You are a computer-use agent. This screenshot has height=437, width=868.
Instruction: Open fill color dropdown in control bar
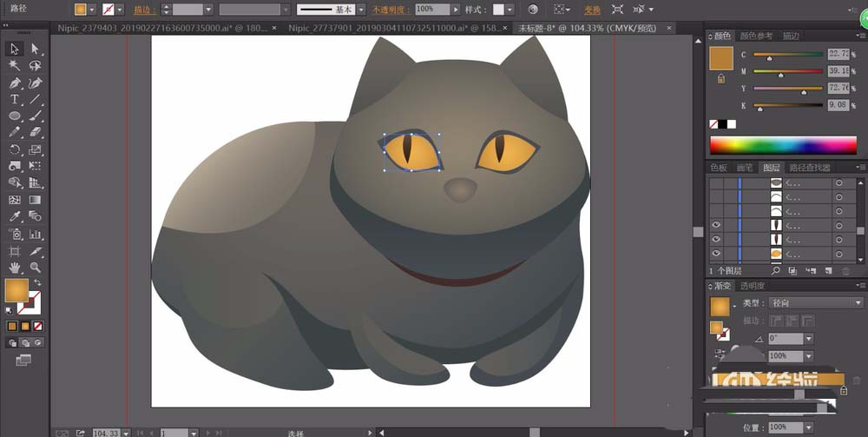pyautogui.click(x=92, y=10)
